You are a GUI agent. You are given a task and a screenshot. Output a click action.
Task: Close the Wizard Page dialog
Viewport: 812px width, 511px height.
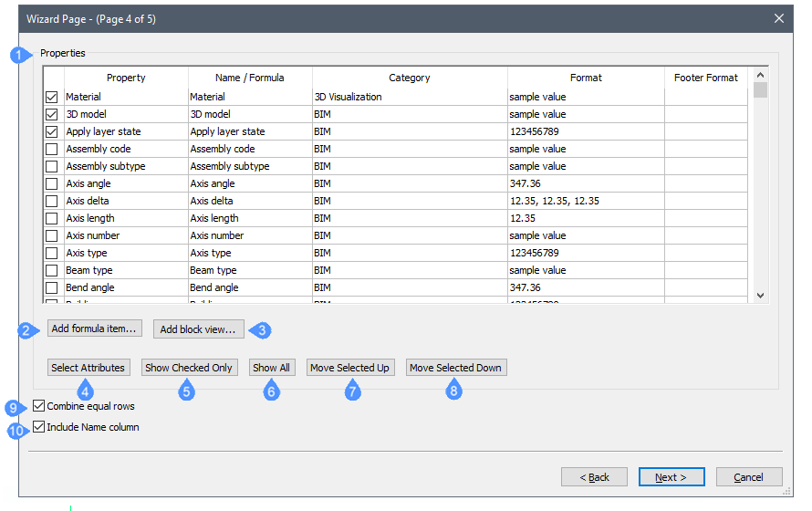[x=778, y=18]
